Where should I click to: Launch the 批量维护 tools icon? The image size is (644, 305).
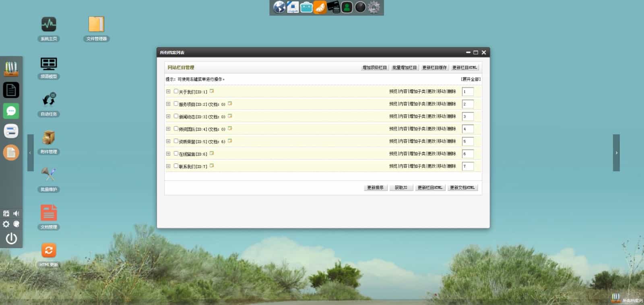tap(49, 175)
